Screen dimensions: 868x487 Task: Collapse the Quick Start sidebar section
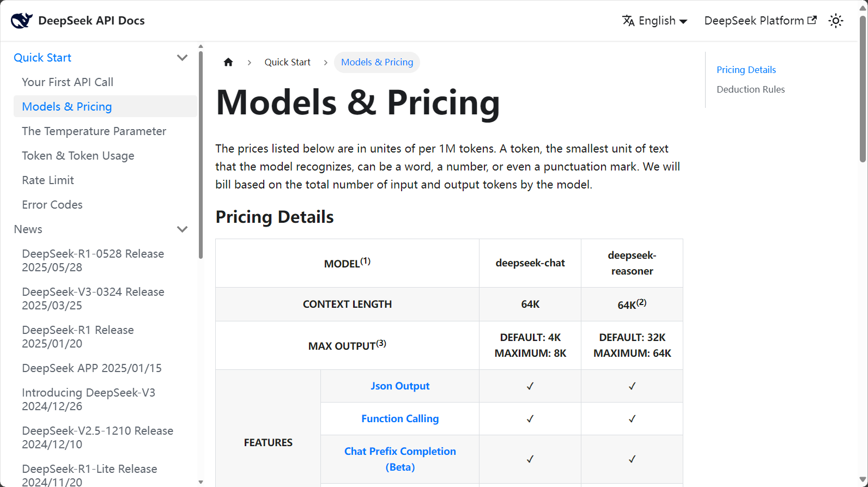183,58
